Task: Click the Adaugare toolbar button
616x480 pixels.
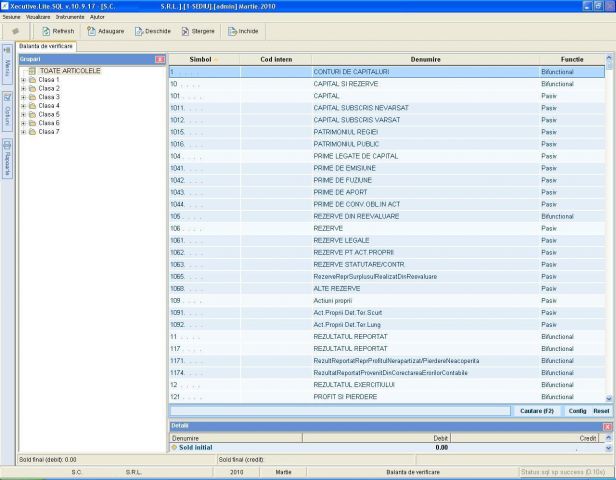Action: pyautogui.click(x=105, y=31)
